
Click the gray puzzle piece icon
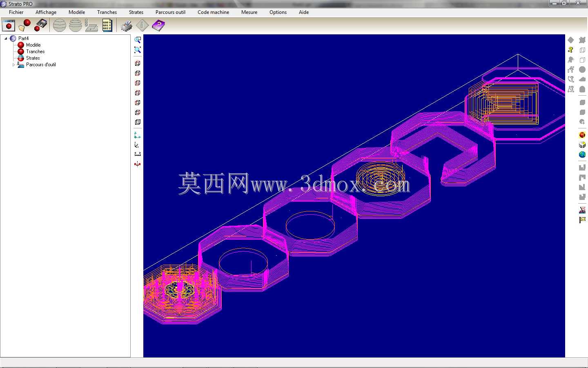pyautogui.click(x=582, y=40)
